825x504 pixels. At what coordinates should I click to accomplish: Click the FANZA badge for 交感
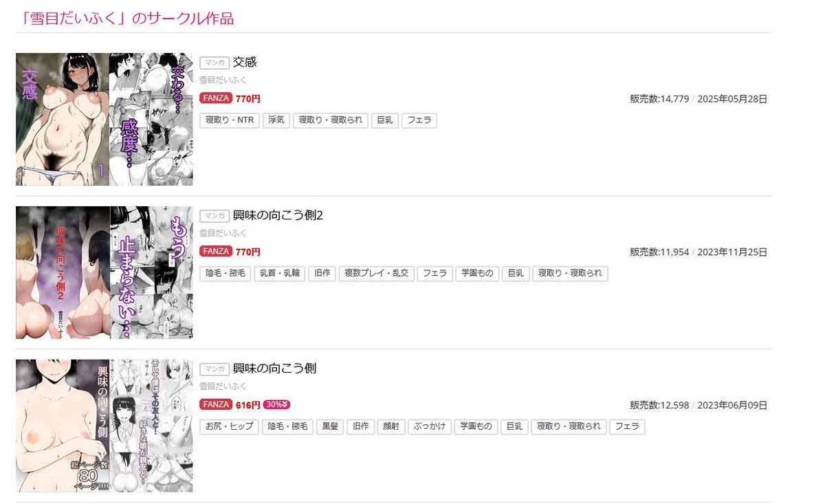(216, 98)
